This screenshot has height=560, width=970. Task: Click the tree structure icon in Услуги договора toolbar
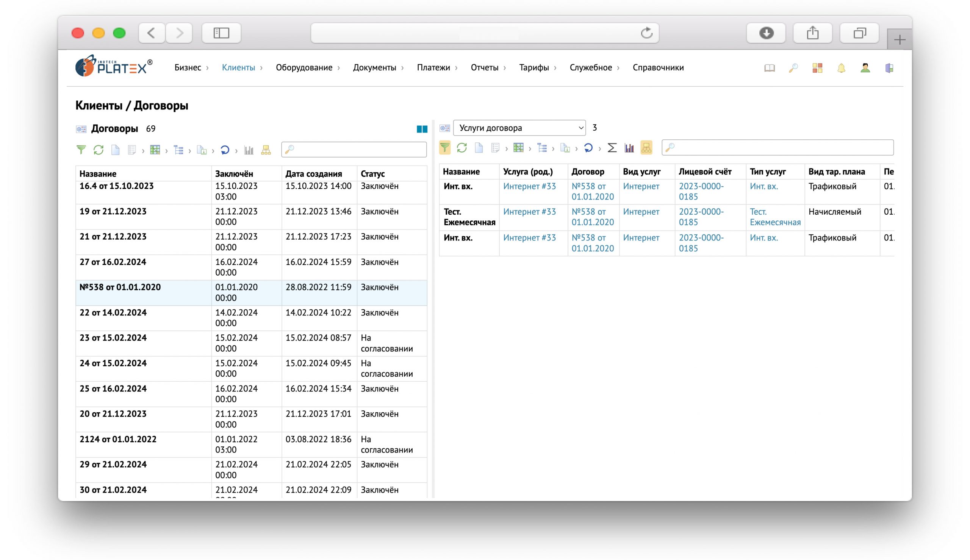[542, 148]
